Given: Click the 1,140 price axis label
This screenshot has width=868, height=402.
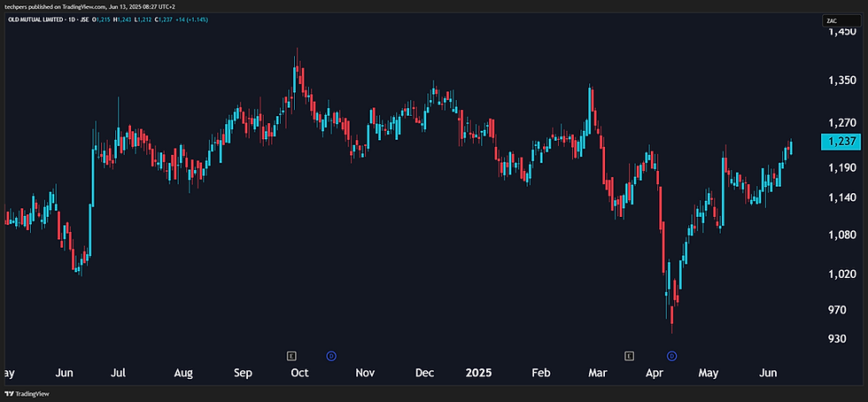Looking at the screenshot, I should tap(842, 197).
